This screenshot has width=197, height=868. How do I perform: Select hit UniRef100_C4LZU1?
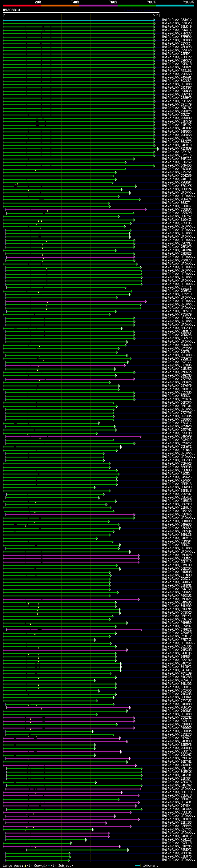(177, 775)
